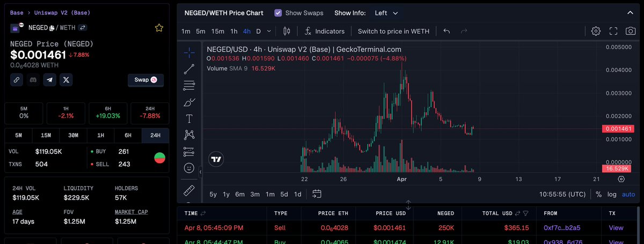Open the Fibonacci retracement tool group

pyautogui.click(x=189, y=85)
